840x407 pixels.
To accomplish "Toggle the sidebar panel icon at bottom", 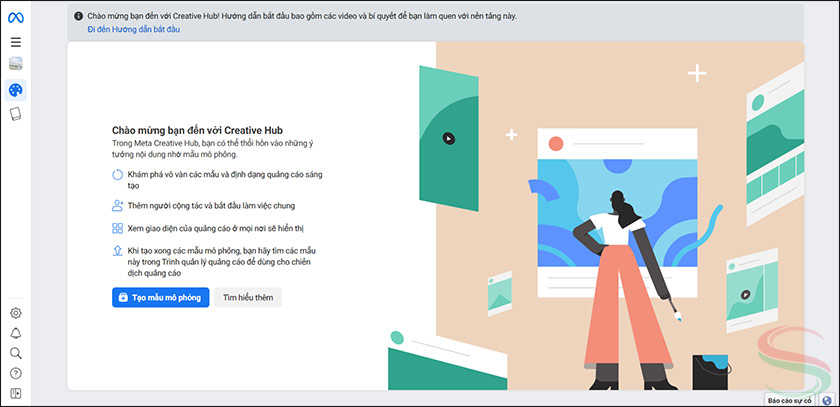I will [x=16, y=394].
